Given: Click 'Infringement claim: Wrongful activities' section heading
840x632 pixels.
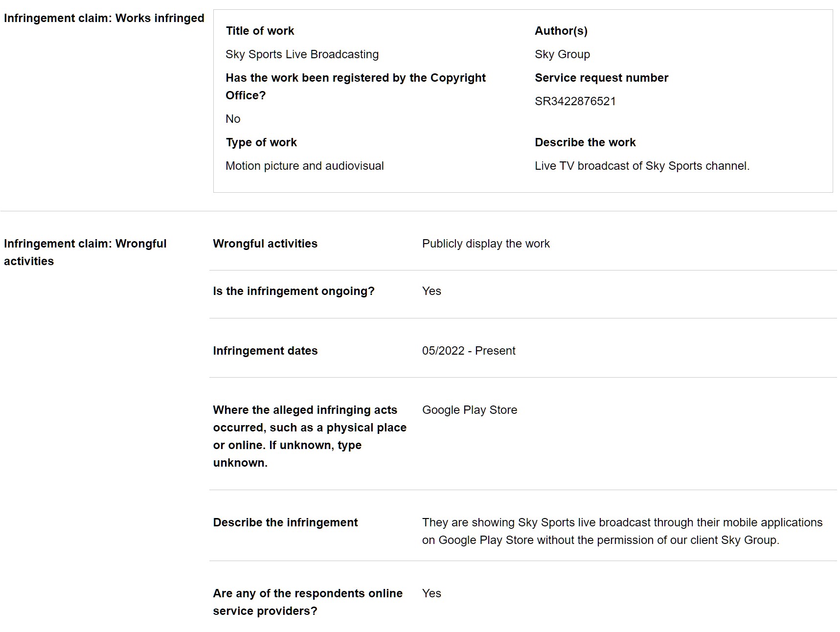Looking at the screenshot, I should pos(85,252).
